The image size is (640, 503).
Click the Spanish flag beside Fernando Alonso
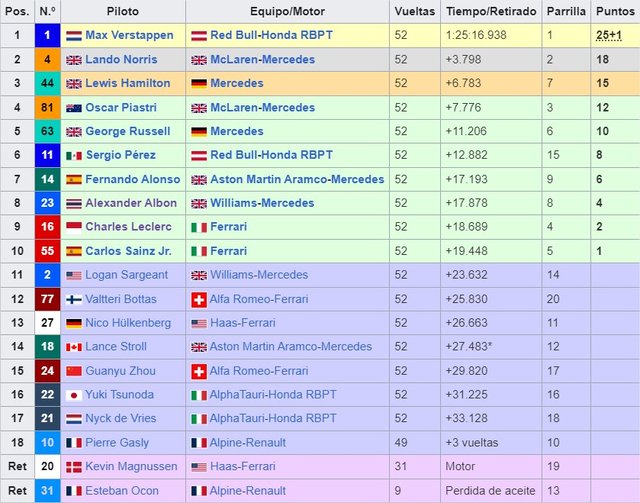tap(74, 180)
